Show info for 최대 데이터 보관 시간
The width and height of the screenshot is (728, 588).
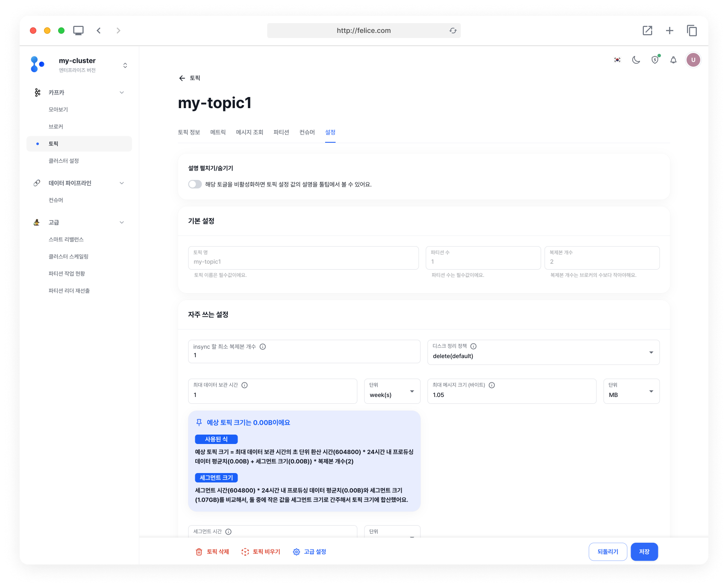click(x=245, y=385)
